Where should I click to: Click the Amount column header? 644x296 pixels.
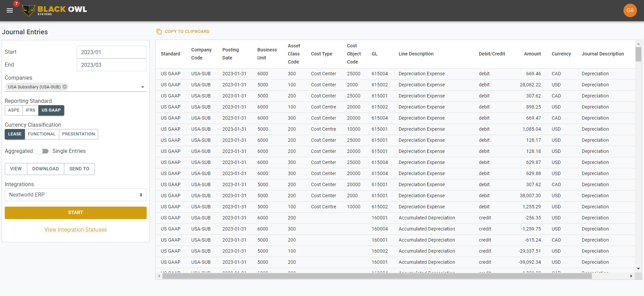533,54
